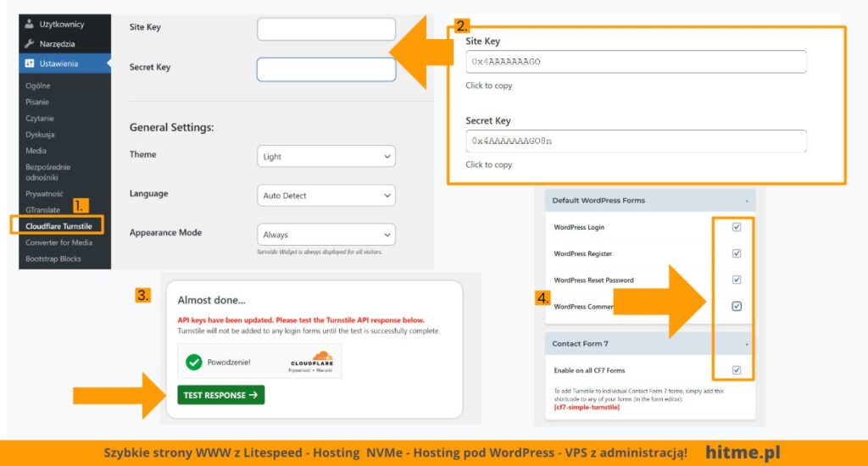Click the Użytkownicy users icon
The width and height of the screenshot is (868, 466).
(30, 24)
